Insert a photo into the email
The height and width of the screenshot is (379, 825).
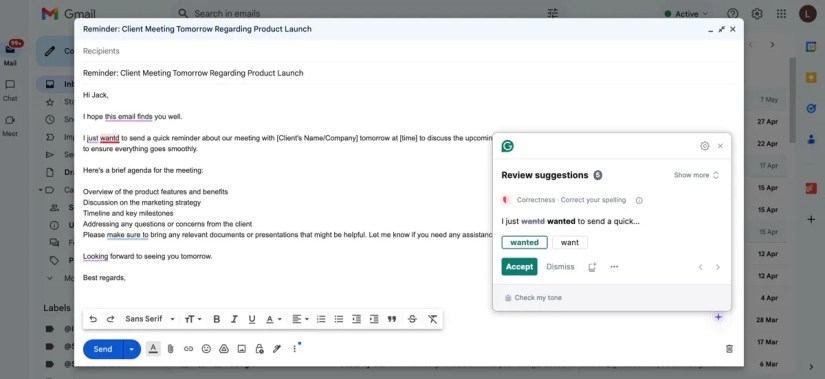[x=242, y=348]
